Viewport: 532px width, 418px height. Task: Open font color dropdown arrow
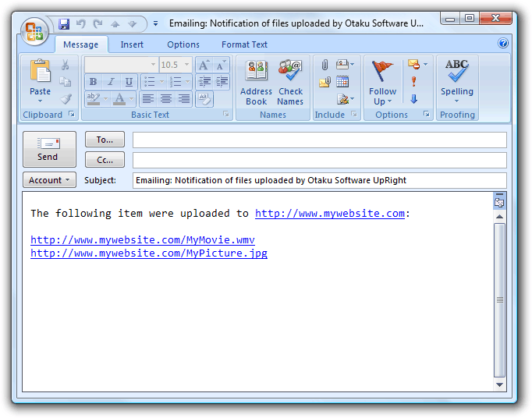tap(132, 99)
